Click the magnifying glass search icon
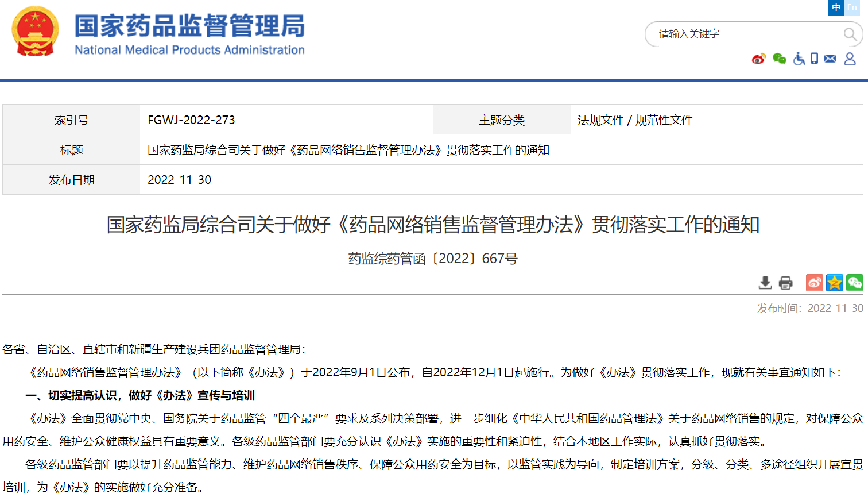The width and height of the screenshot is (868, 501). tap(850, 34)
